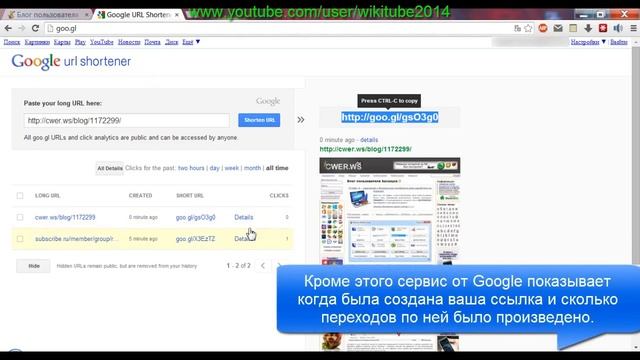Click the CLICKS column header
The width and height of the screenshot is (640, 360).
pos(279,196)
